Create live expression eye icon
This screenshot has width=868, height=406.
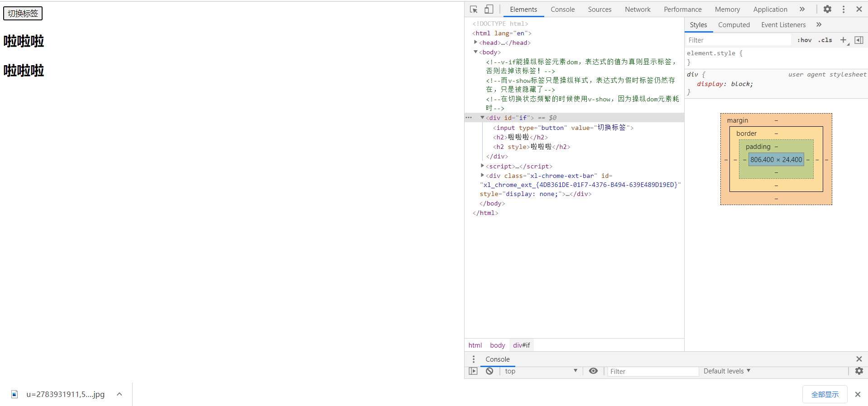(593, 371)
